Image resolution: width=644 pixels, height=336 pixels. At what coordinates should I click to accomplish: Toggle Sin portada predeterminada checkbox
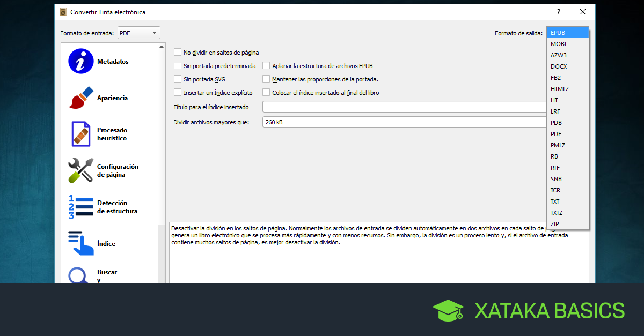(x=178, y=65)
